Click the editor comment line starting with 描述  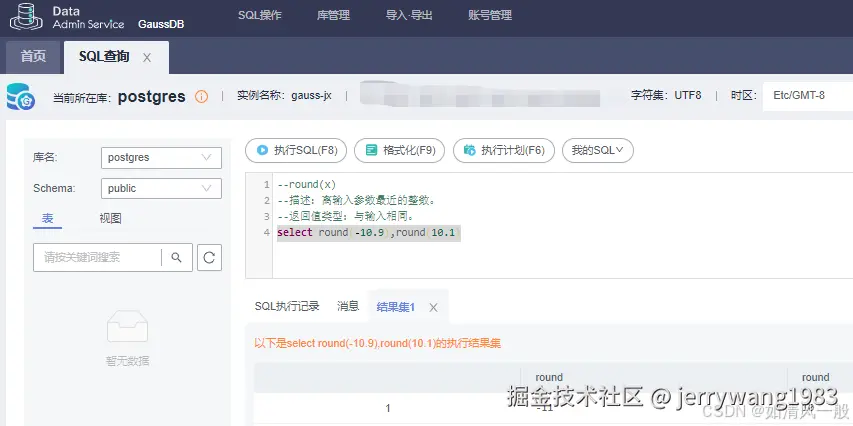click(x=356, y=201)
